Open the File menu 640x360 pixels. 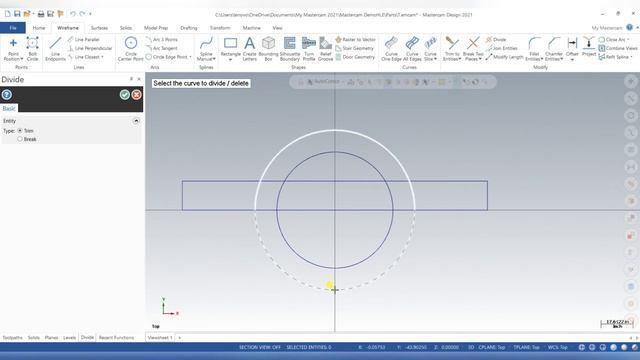tap(13, 28)
